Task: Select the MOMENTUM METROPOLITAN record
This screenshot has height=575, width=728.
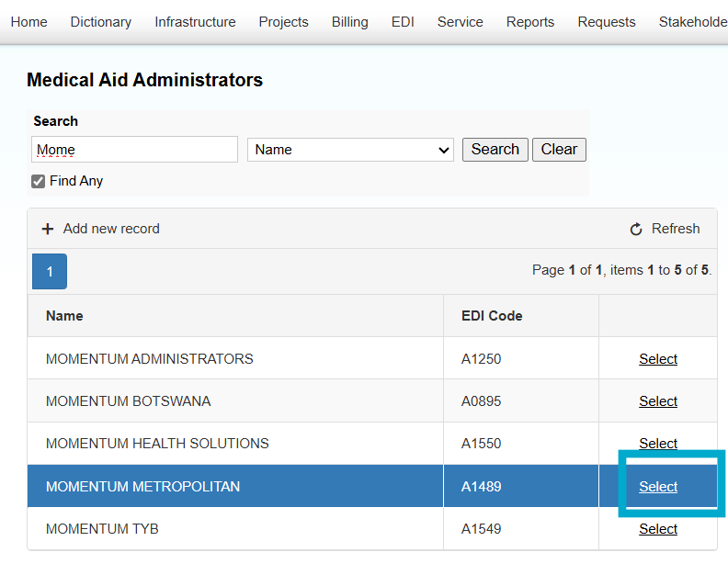Action: (658, 486)
